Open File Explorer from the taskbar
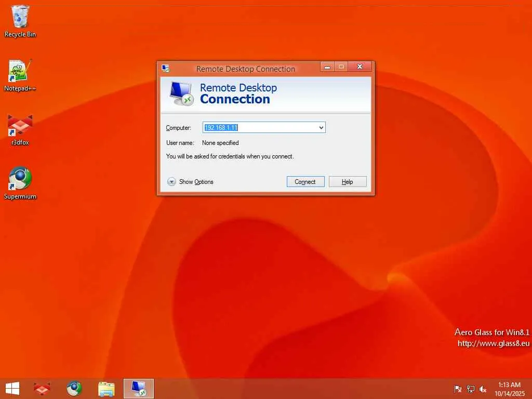 tap(106, 389)
